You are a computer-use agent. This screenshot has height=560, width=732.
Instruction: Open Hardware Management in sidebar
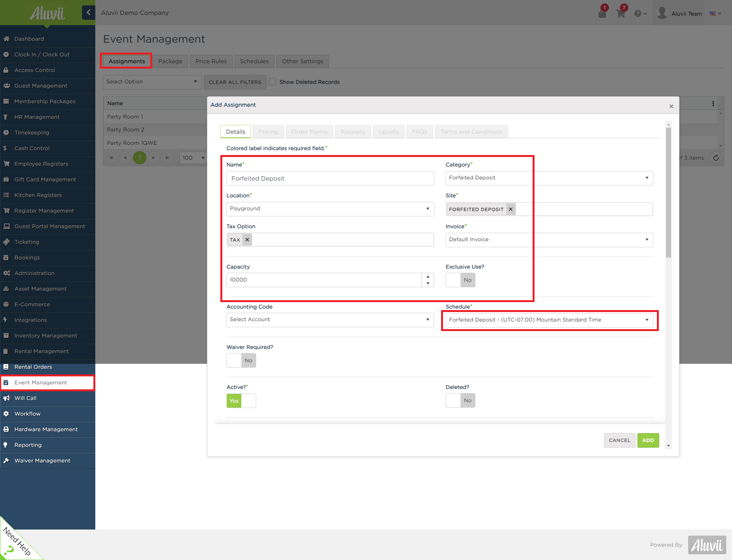coord(48,429)
